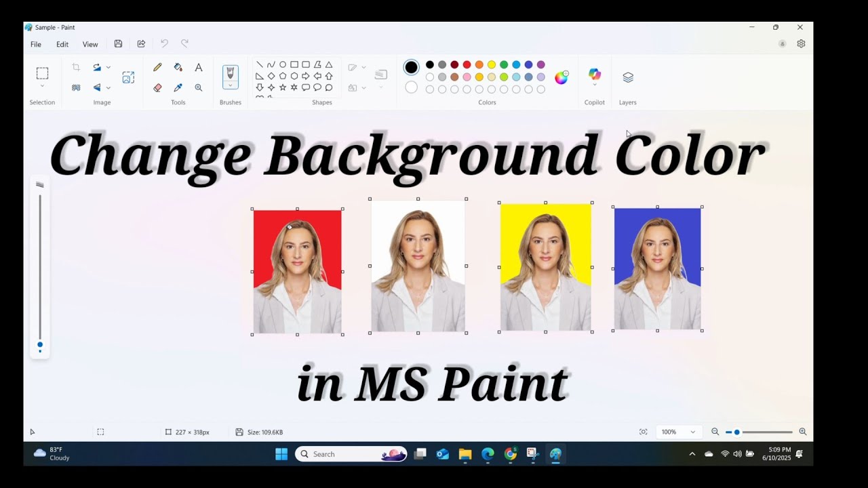Image resolution: width=868 pixels, height=488 pixels.
Task: Click the white background portrait
Action: (x=418, y=266)
